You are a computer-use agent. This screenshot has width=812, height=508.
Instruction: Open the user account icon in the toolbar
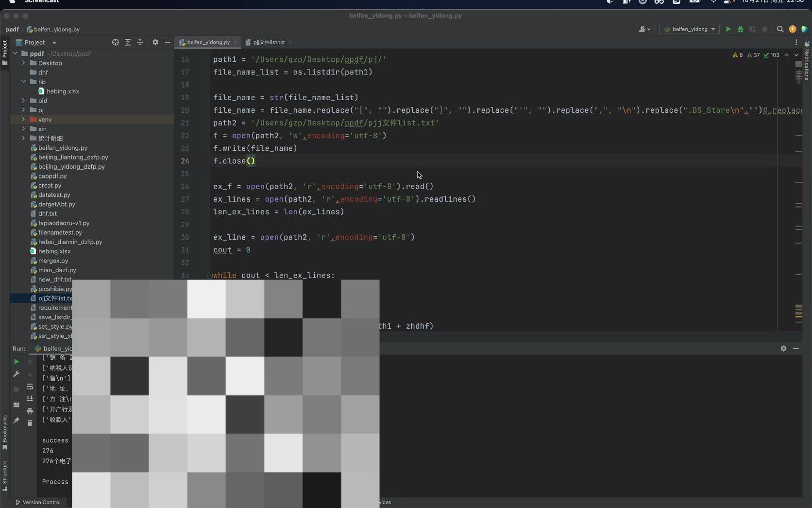pyautogui.click(x=644, y=29)
